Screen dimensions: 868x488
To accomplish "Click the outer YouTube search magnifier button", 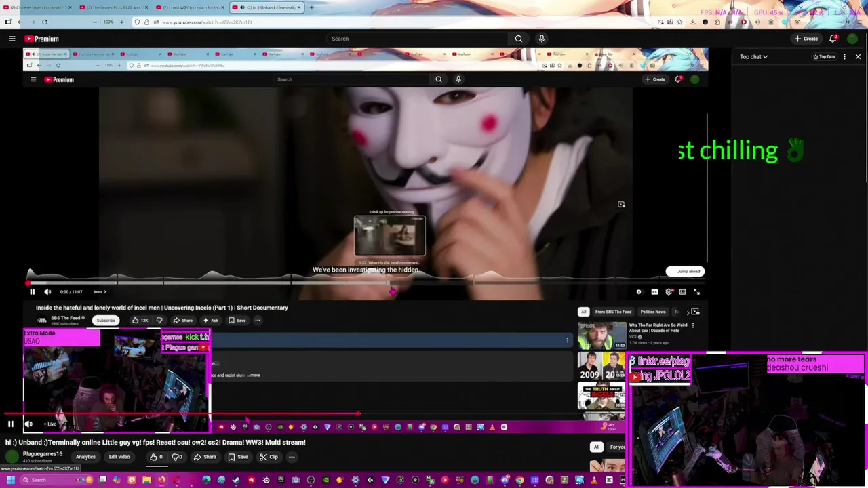I will [518, 39].
